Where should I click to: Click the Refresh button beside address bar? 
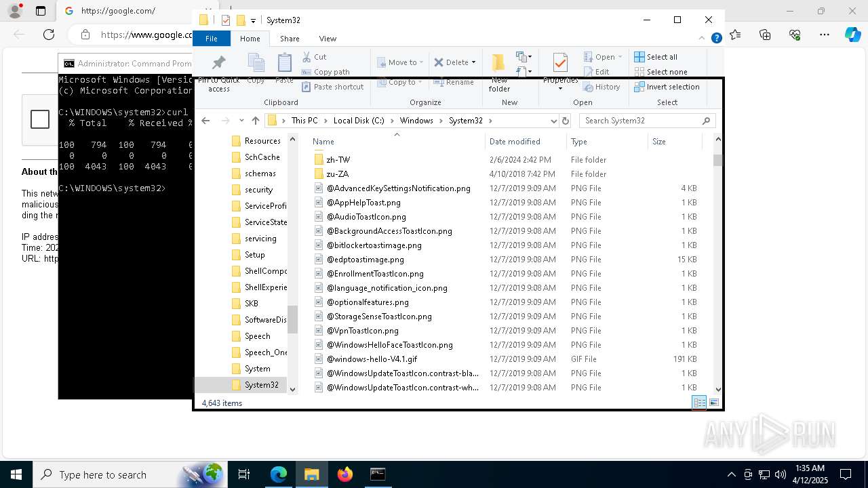point(566,121)
